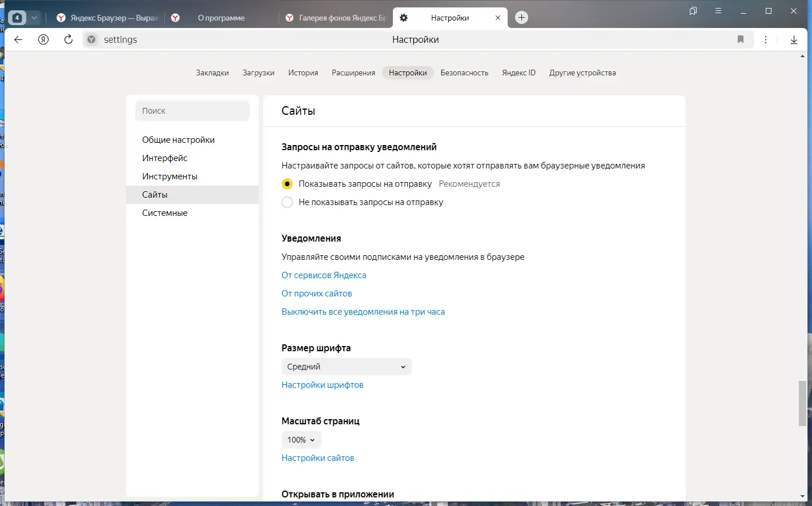The width and height of the screenshot is (812, 506).
Task: Open Другие устройства in the top navigation
Action: pos(582,73)
